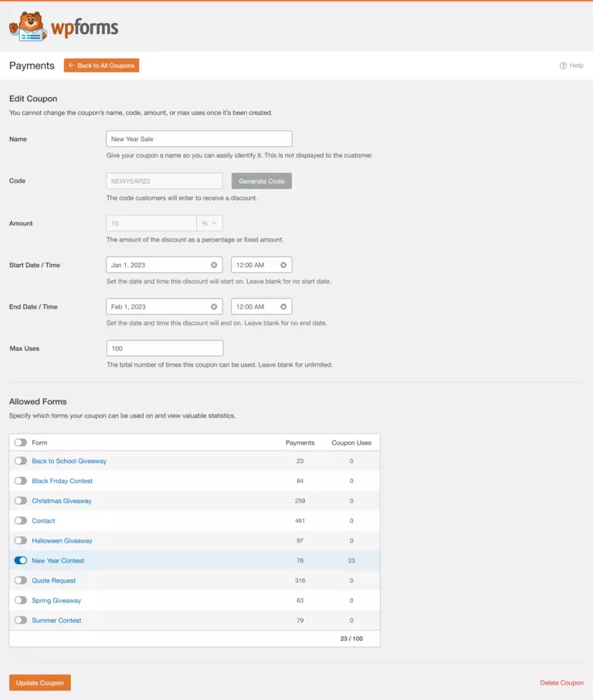Click the Update Coupon button

(x=40, y=683)
